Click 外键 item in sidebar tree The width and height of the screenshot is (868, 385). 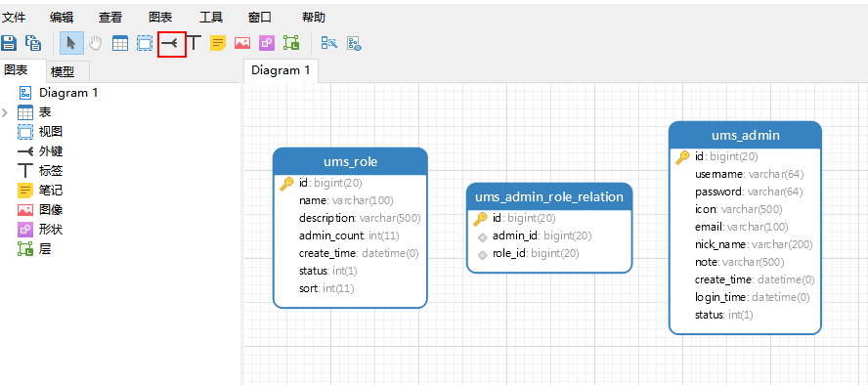click(x=51, y=151)
